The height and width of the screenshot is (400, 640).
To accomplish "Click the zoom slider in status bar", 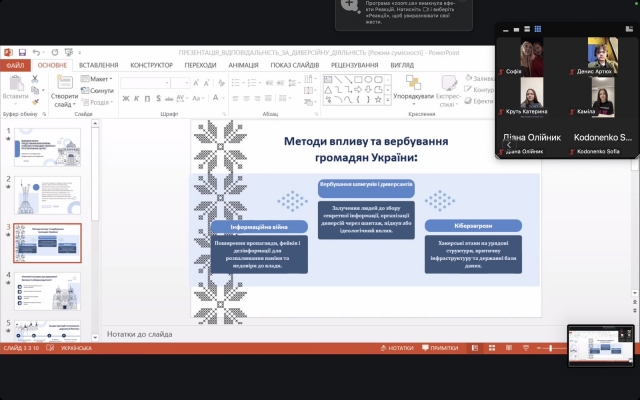I will coord(550,348).
